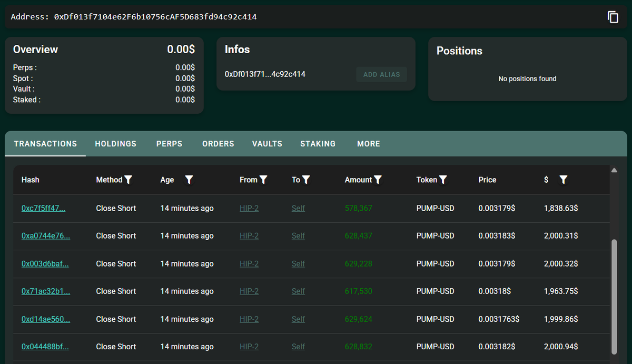The height and width of the screenshot is (364, 632).
Task: Open the MORE tab menu
Action: point(368,143)
